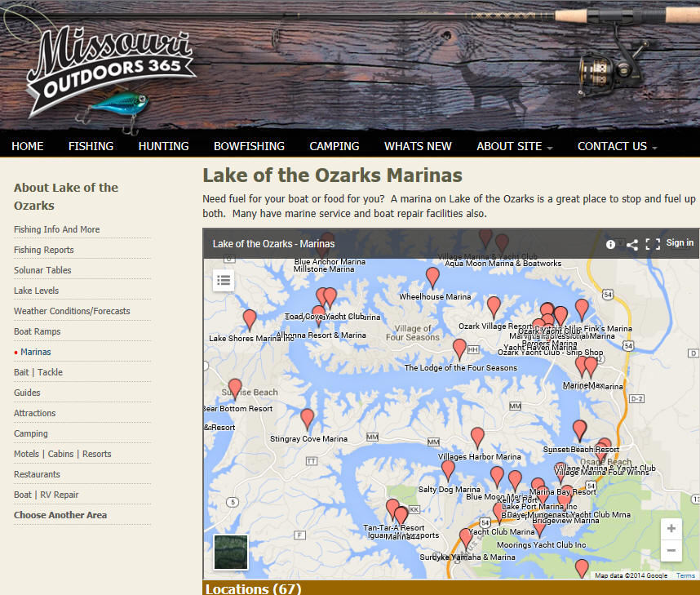The image size is (700, 595).
Task: Select the Ozark Village Resort pin
Action: click(x=494, y=307)
